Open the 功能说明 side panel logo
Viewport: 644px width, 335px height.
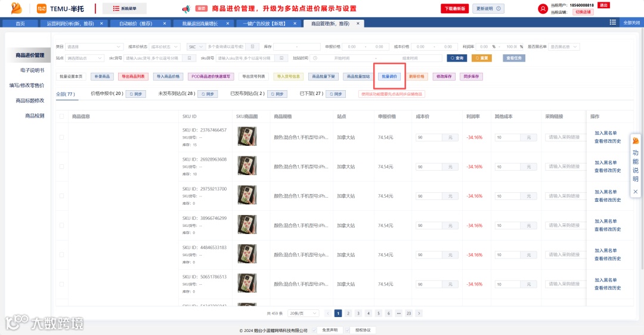pos(636,141)
